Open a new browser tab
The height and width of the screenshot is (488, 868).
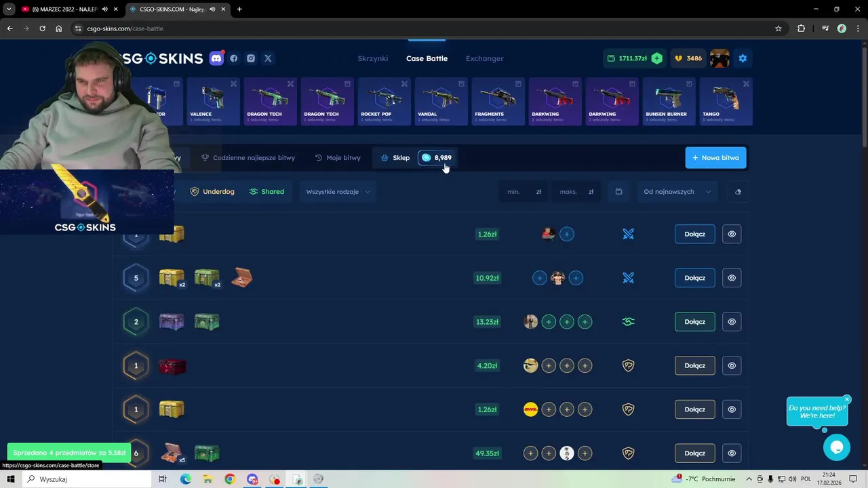click(239, 9)
